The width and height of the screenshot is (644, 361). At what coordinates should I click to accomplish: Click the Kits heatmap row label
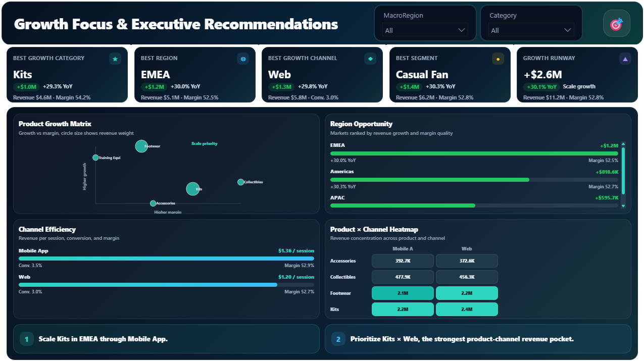(334, 310)
